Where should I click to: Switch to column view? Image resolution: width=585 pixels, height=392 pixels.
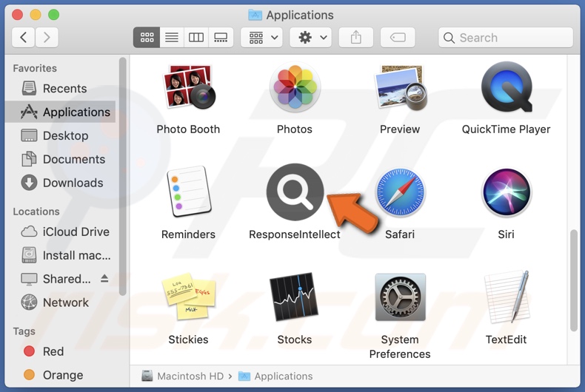[196, 37]
